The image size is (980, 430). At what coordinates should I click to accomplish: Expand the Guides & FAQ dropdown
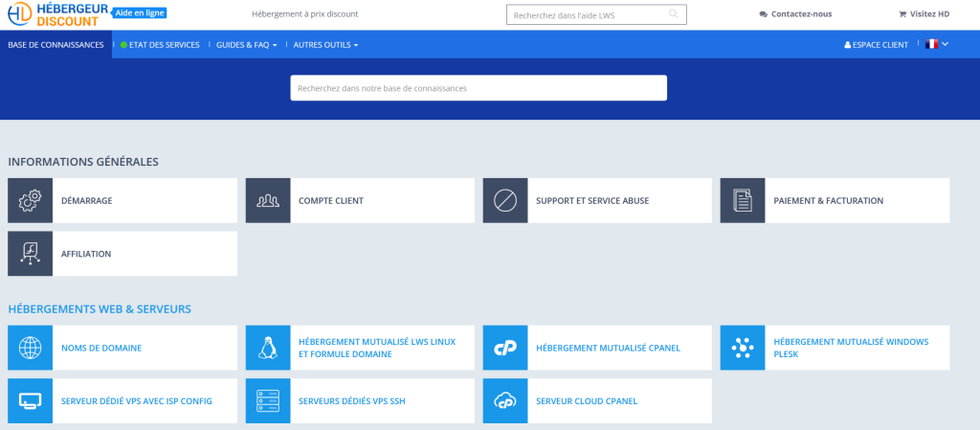click(x=246, y=45)
